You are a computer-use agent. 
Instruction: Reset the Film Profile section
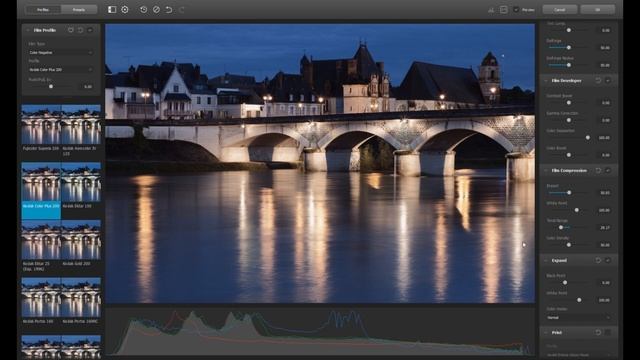coord(80,30)
